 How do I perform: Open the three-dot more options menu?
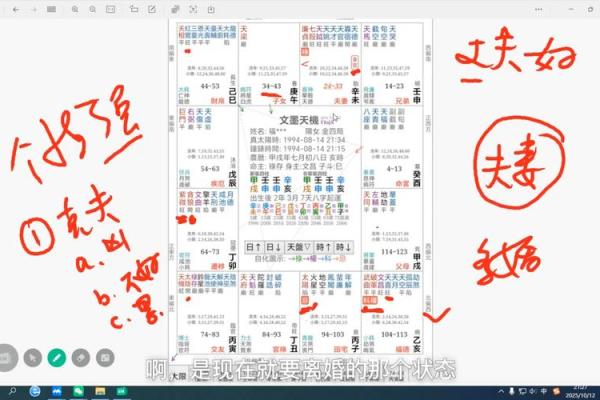(538, 9)
